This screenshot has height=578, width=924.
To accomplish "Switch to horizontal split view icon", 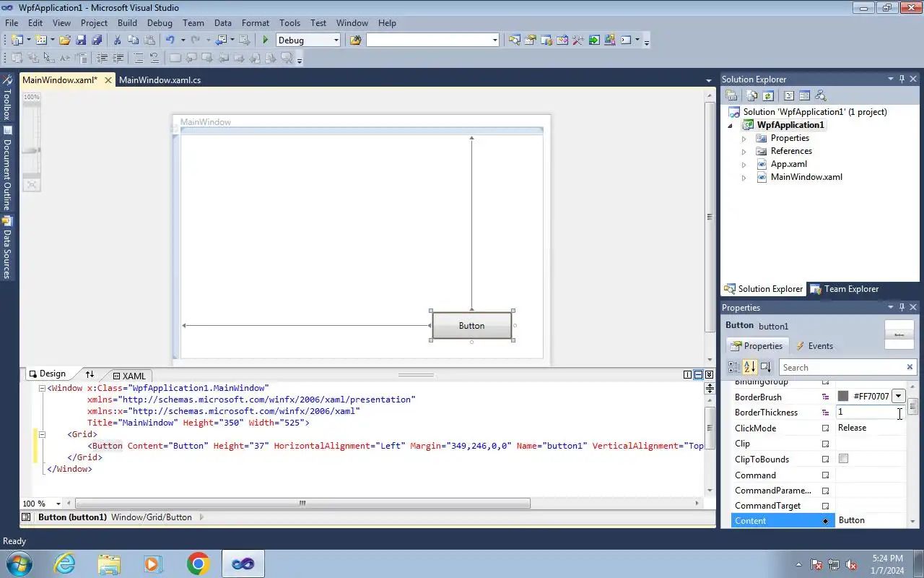I will pos(698,374).
